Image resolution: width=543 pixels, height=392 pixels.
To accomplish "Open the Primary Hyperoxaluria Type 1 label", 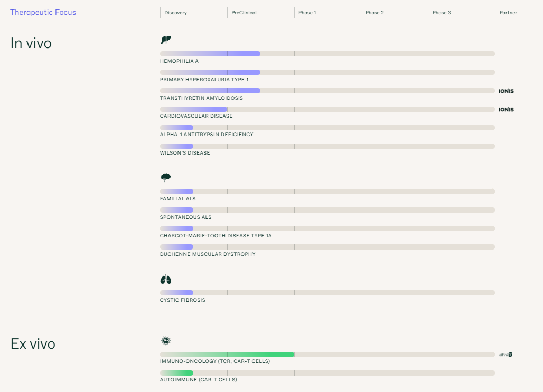I will (x=204, y=80).
